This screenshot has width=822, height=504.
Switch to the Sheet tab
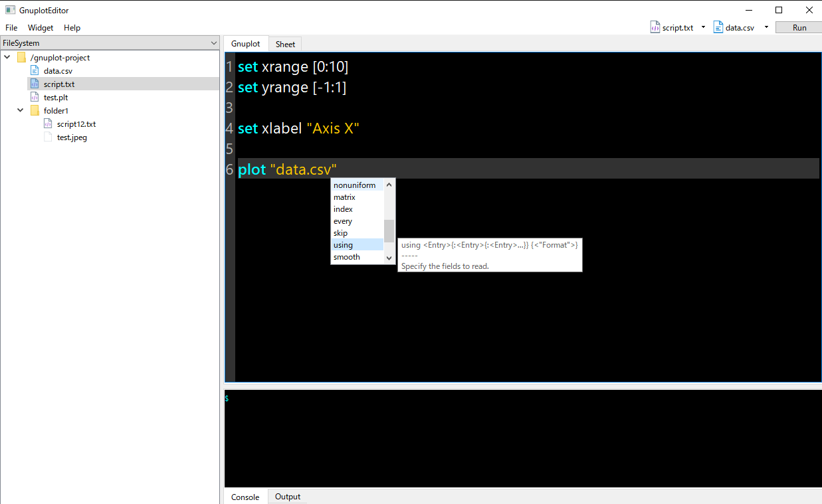pyautogui.click(x=284, y=43)
